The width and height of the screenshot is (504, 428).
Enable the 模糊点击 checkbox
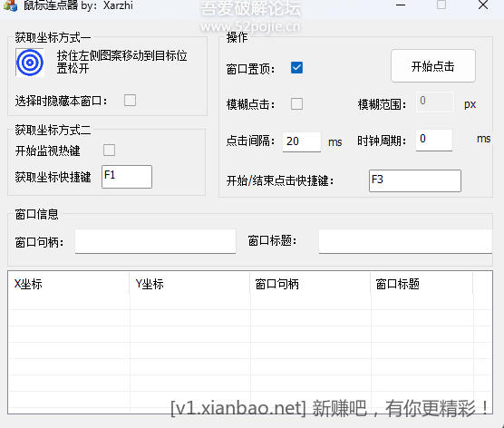pyautogui.click(x=296, y=104)
